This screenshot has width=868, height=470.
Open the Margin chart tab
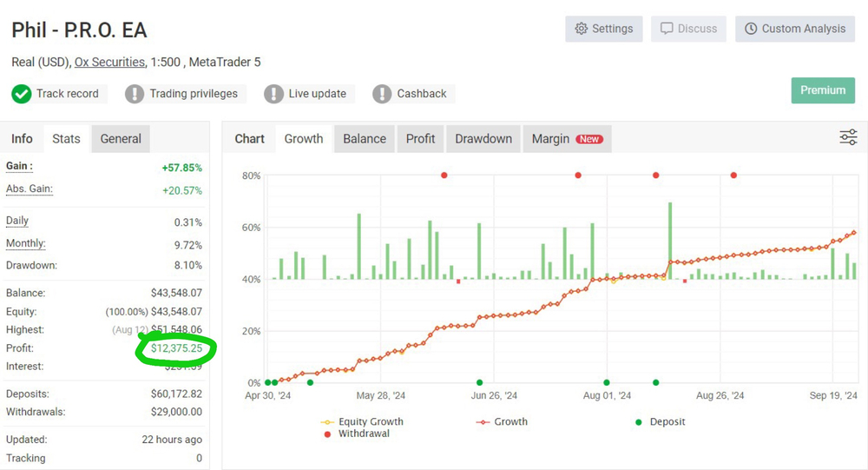click(567, 138)
